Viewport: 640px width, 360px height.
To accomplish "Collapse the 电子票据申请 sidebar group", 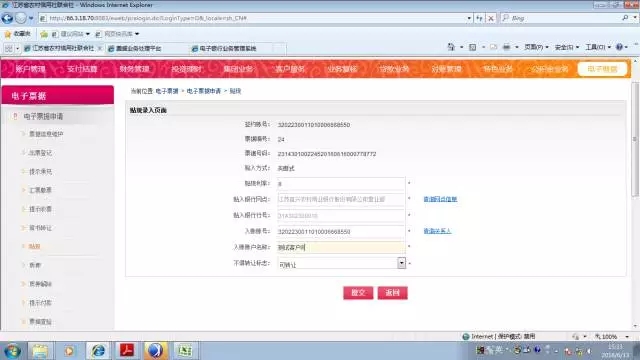I will [43, 116].
